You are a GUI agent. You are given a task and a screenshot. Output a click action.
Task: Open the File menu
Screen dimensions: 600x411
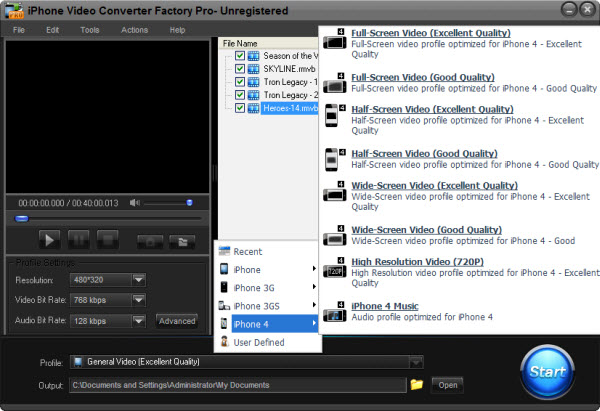pyautogui.click(x=19, y=30)
